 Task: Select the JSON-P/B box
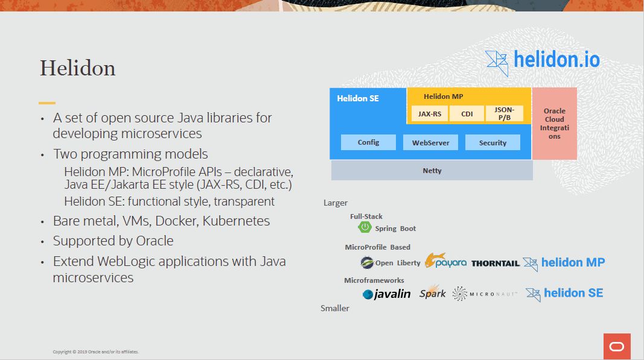tap(505, 114)
